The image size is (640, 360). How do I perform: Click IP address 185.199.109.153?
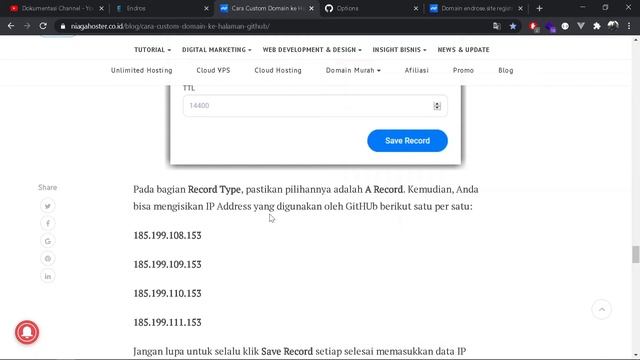[x=167, y=264]
